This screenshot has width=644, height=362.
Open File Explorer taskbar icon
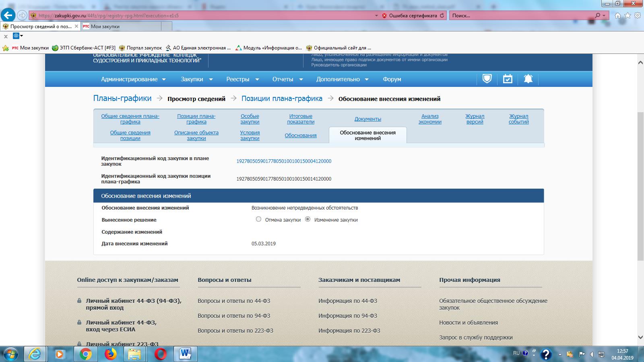[135, 354]
